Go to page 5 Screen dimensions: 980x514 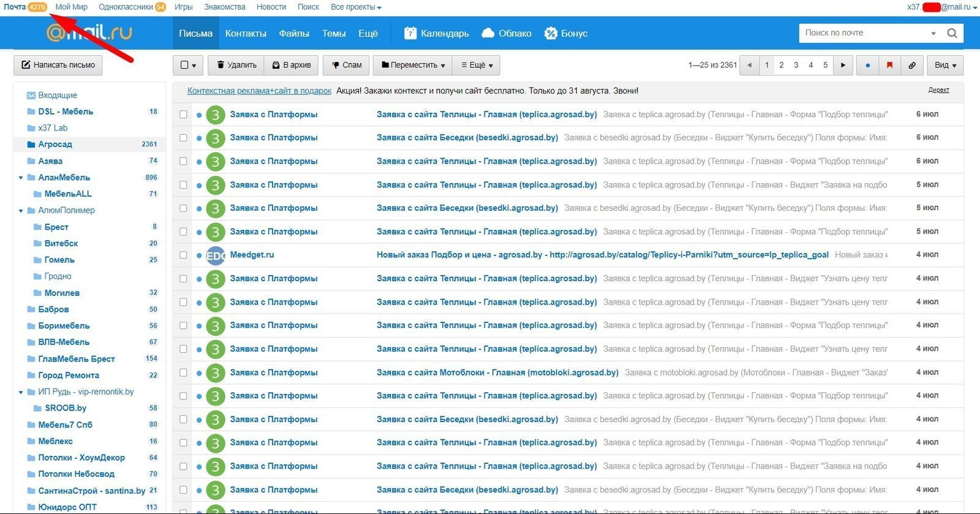click(x=826, y=65)
